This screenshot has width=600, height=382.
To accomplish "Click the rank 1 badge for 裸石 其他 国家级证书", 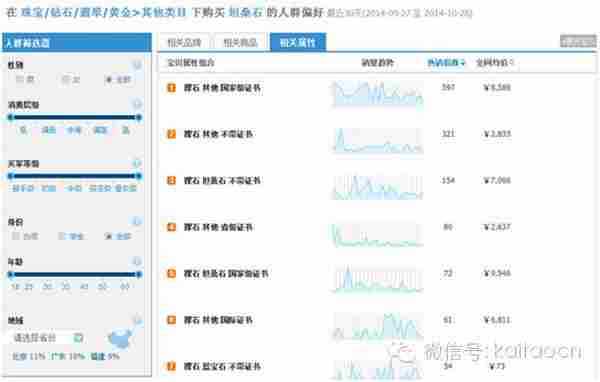I will (x=171, y=88).
